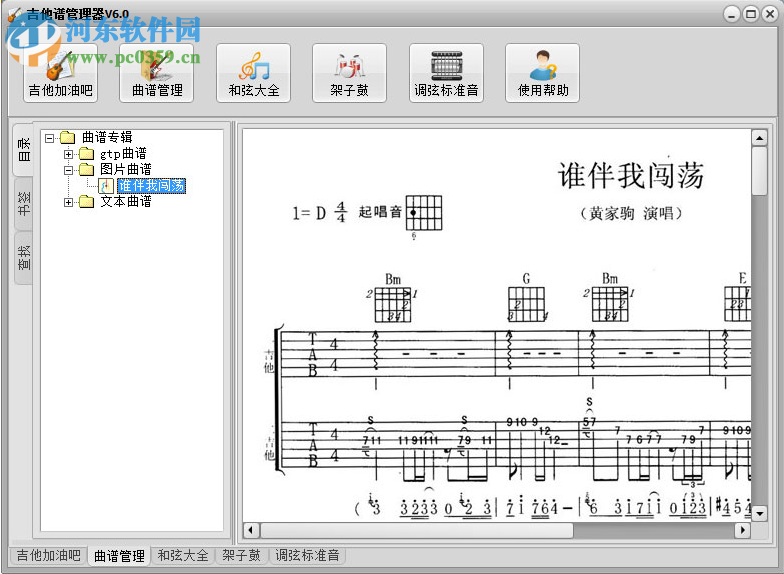The width and height of the screenshot is (784, 574).
Task: Open 和弦大全 chord library button
Action: (x=254, y=73)
